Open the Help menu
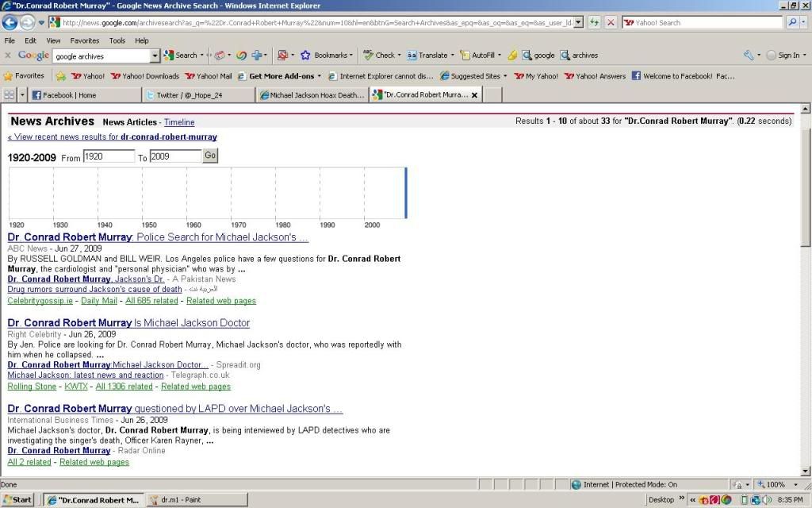 [x=141, y=40]
